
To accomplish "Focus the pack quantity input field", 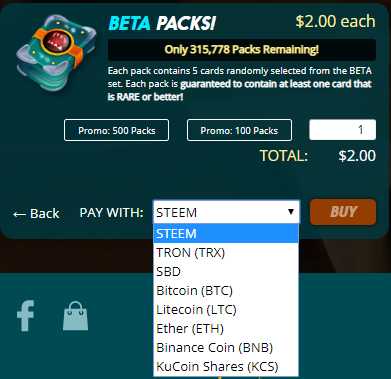I will pos(343,130).
